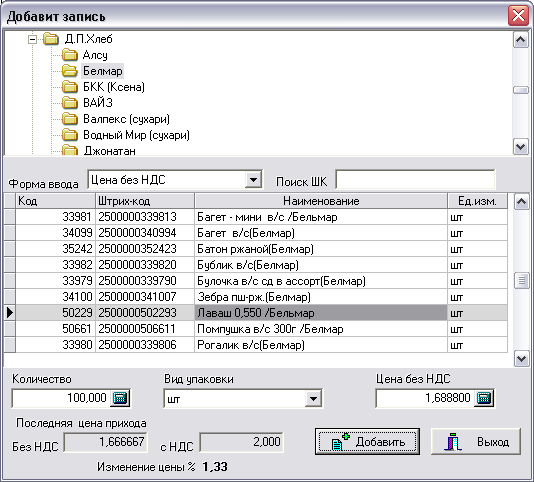Select the Джонатан folder in tree
This screenshot has width=534, height=482.
(109, 151)
